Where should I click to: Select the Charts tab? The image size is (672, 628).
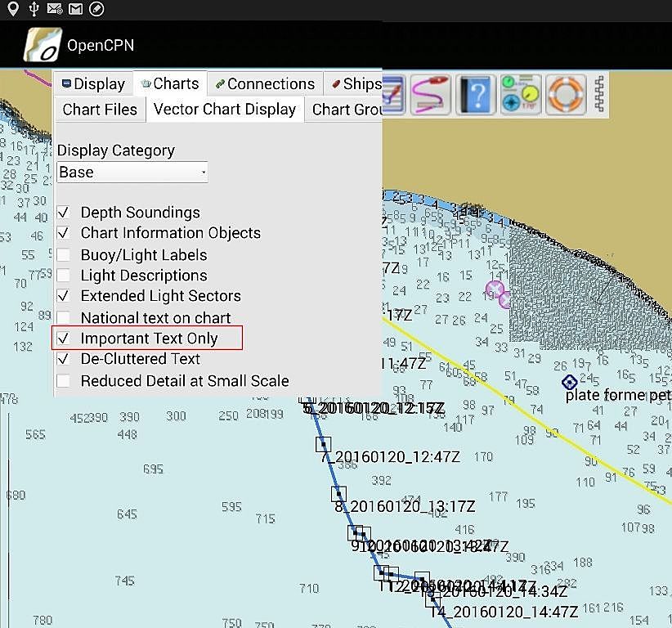pyautogui.click(x=171, y=83)
